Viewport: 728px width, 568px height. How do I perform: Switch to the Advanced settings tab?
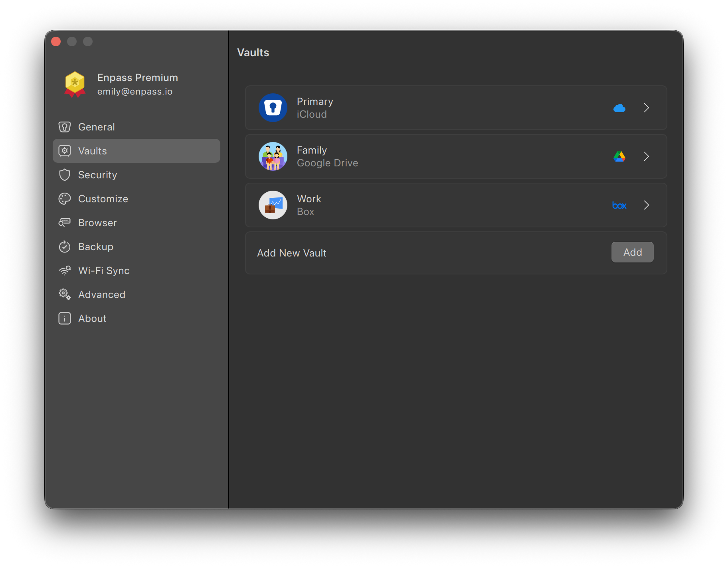pos(136,294)
